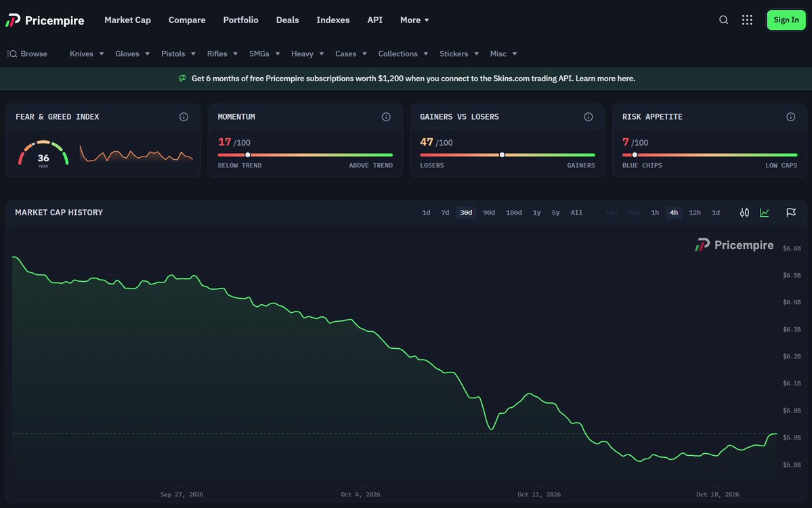Image resolution: width=812 pixels, height=508 pixels.
Task: Open the apps grid icon
Action: pos(747,20)
